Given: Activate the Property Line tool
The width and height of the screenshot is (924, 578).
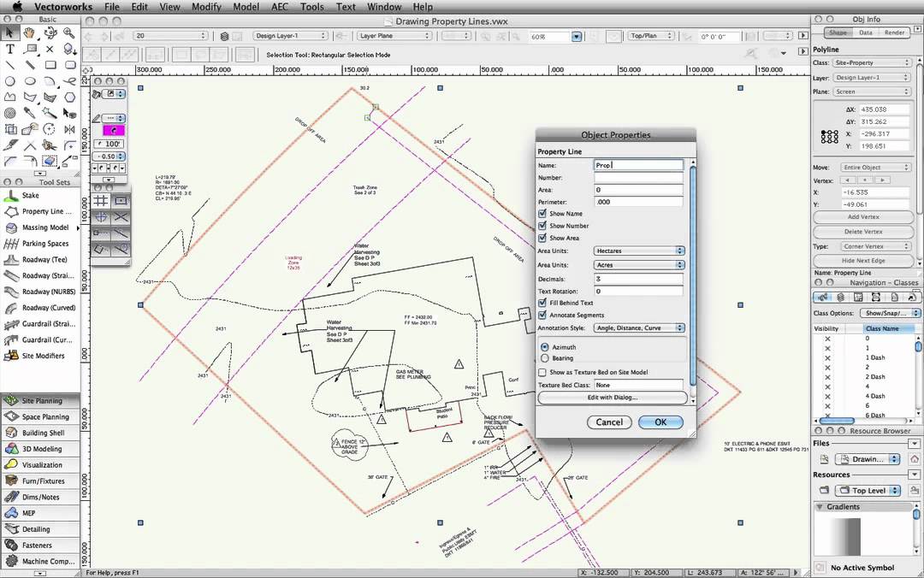Looking at the screenshot, I should [40, 210].
